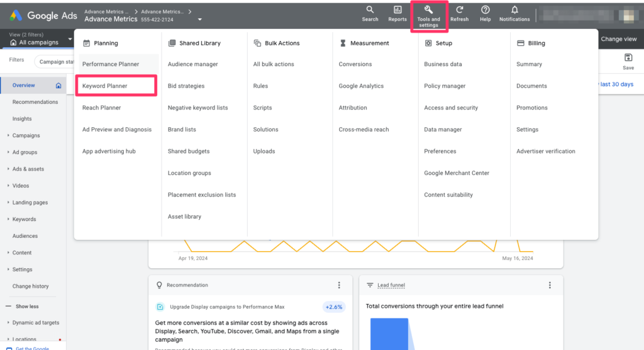This screenshot has height=350, width=644.
Task: Open Attribution under Measurement
Action: coord(353,108)
